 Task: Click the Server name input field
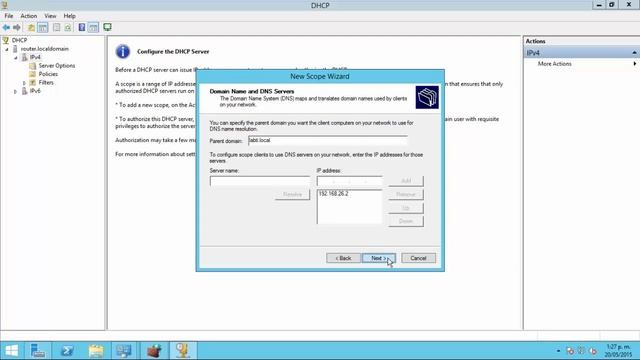tap(260, 181)
